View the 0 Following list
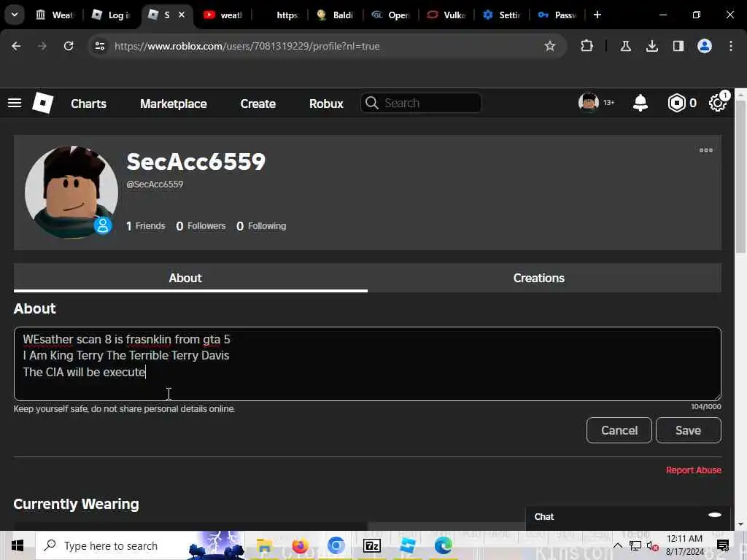This screenshot has width=747, height=560. 261,226
